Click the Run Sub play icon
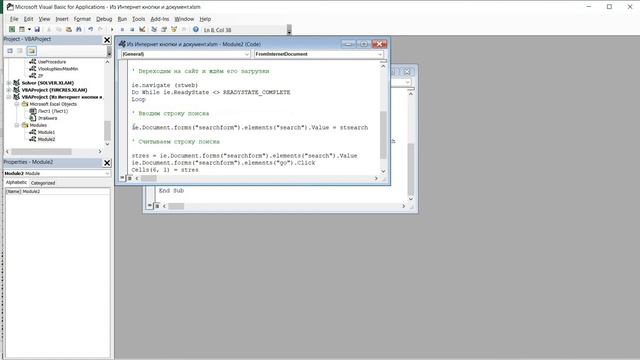The height and width of the screenshot is (360, 640). tap(112, 29)
